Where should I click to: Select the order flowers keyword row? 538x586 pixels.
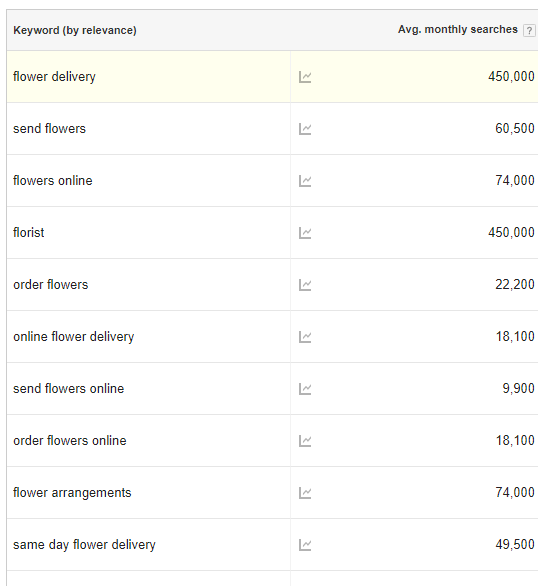point(272,284)
